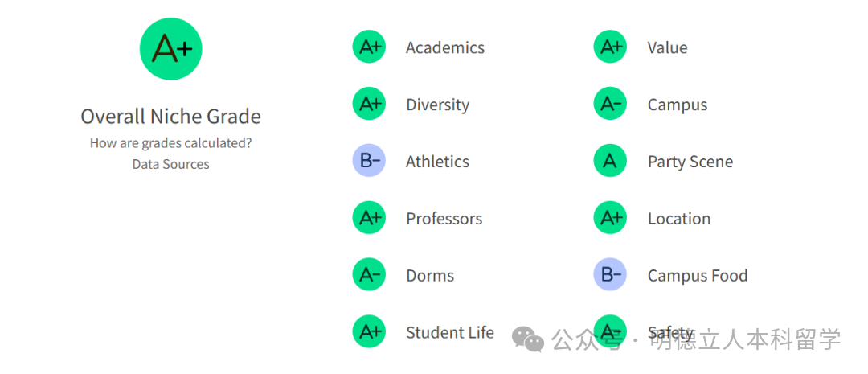The height and width of the screenshot is (374, 868).
Task: Click the A+ badge beside Value
Action: tap(610, 47)
